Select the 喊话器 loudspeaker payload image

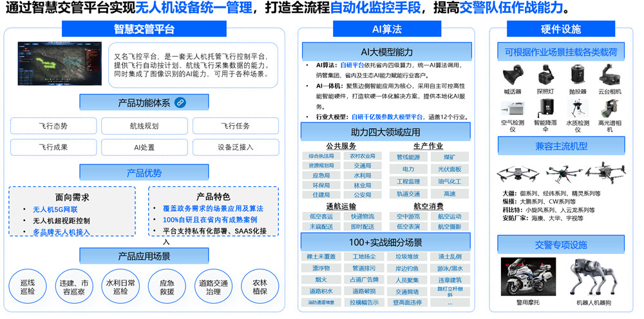[513, 76]
